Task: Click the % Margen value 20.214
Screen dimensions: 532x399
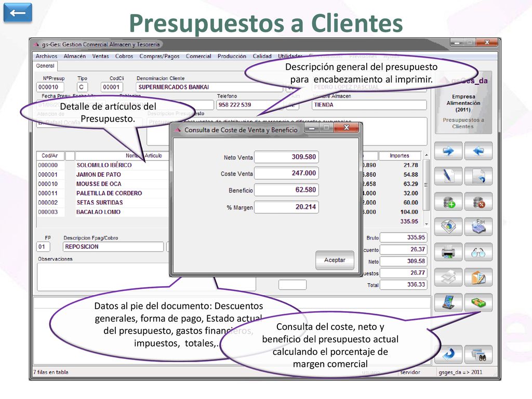Action: coord(286,207)
